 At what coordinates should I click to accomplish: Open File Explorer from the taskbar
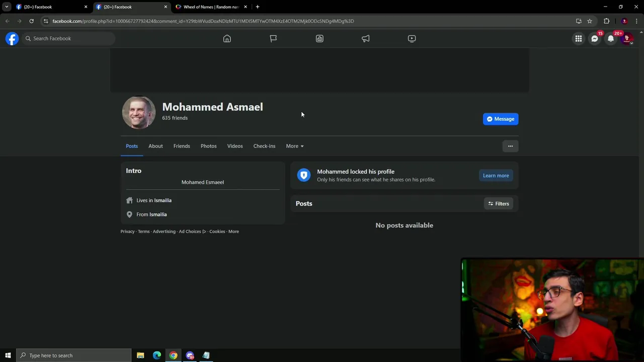pos(140,355)
